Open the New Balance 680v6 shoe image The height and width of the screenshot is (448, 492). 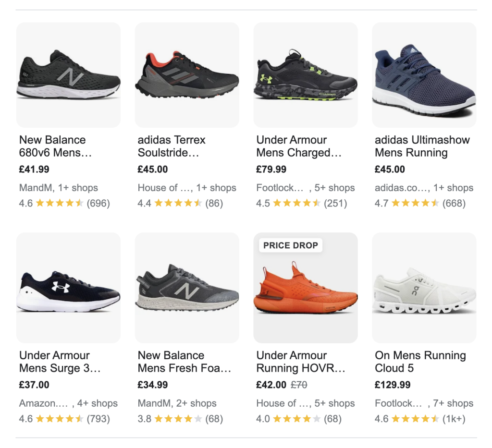68,74
